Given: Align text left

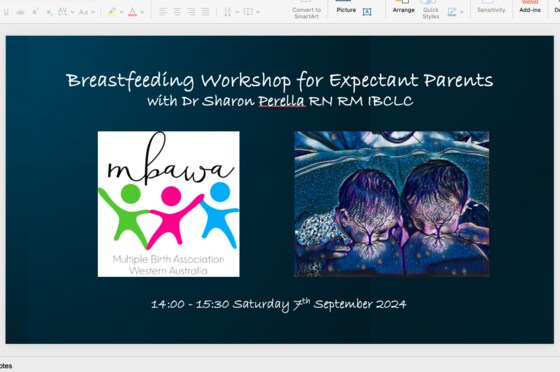Looking at the screenshot, I should 163,12.
